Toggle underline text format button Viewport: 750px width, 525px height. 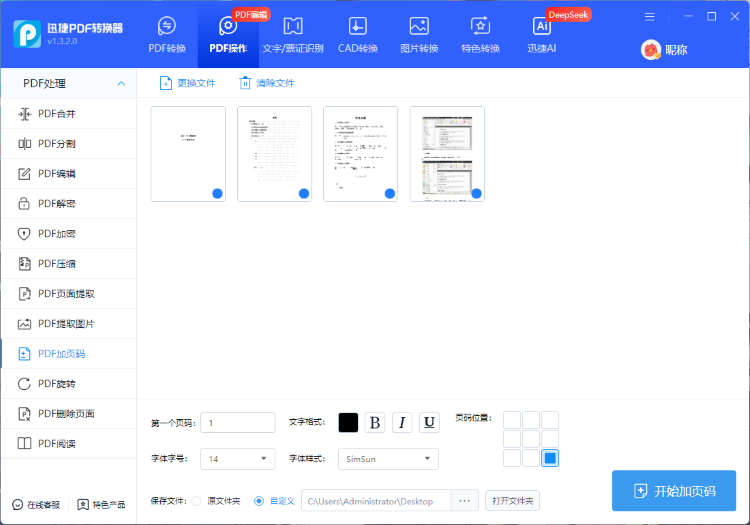click(429, 423)
